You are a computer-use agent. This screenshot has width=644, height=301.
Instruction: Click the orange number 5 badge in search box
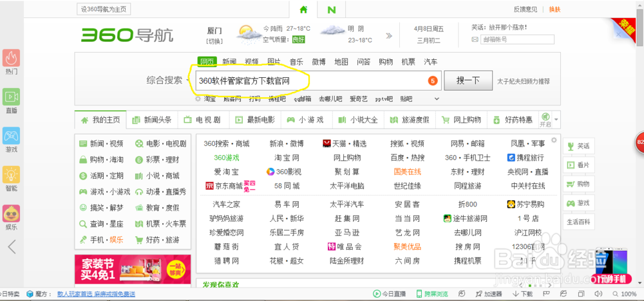click(433, 81)
